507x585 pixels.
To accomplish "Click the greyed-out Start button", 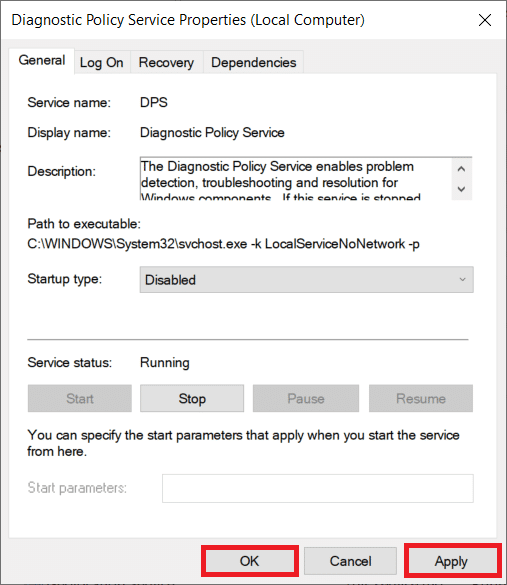I will [79, 398].
